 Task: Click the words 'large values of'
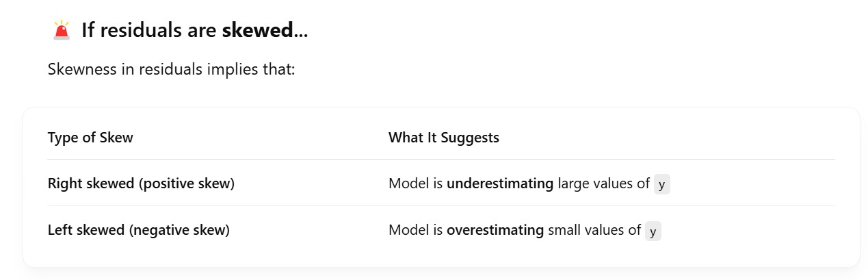tap(604, 183)
